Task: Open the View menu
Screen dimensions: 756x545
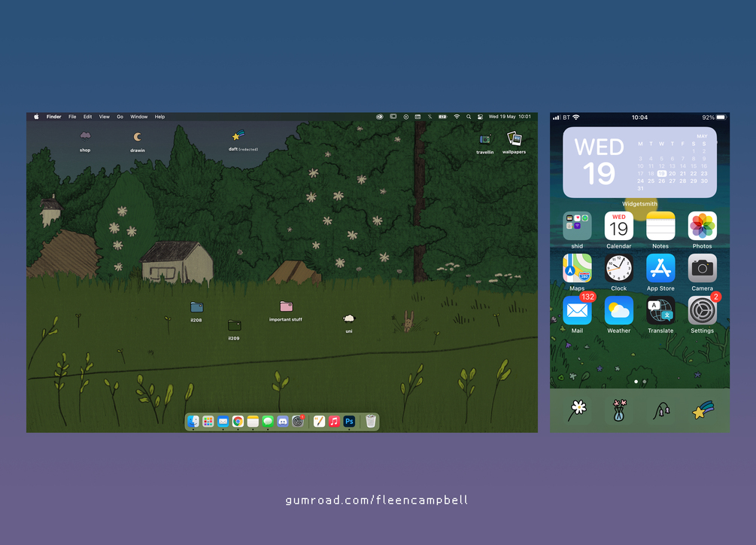Action: 104,117
